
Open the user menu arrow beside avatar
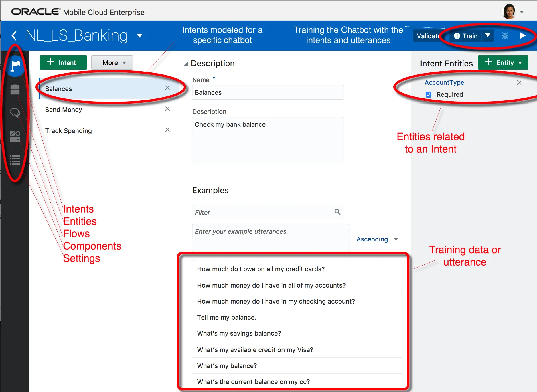522,12
